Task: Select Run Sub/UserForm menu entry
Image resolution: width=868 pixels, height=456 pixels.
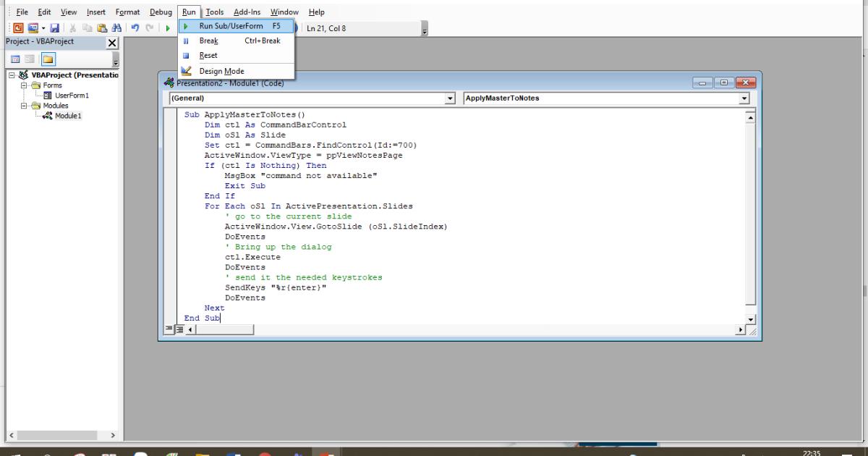Action: [x=231, y=26]
